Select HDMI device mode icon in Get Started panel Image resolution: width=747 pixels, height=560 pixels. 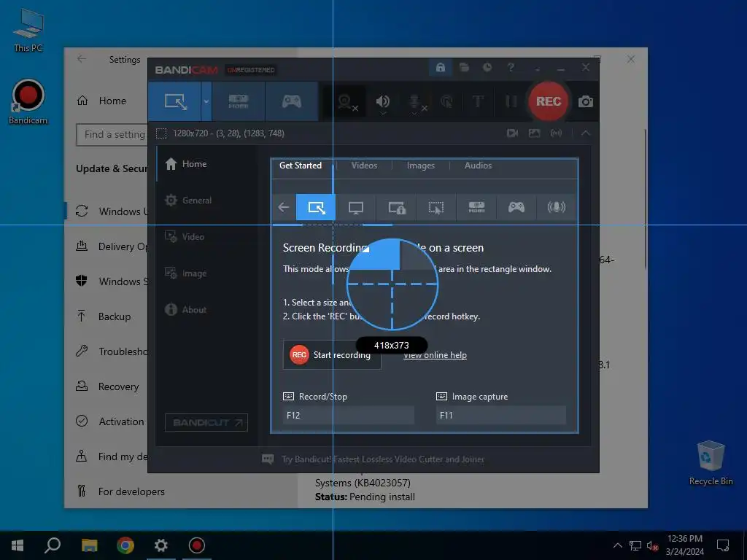[476, 207]
